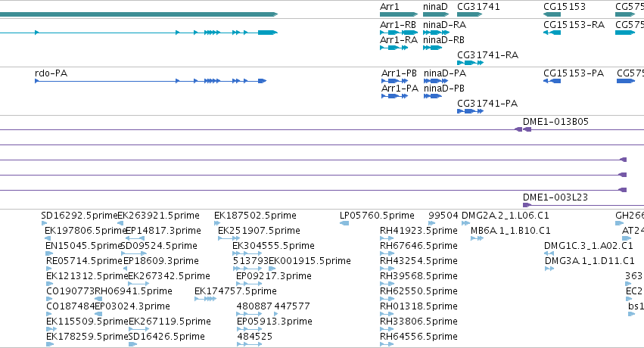
Task: Open RH01318.5prime EST label
Action: pos(418,306)
